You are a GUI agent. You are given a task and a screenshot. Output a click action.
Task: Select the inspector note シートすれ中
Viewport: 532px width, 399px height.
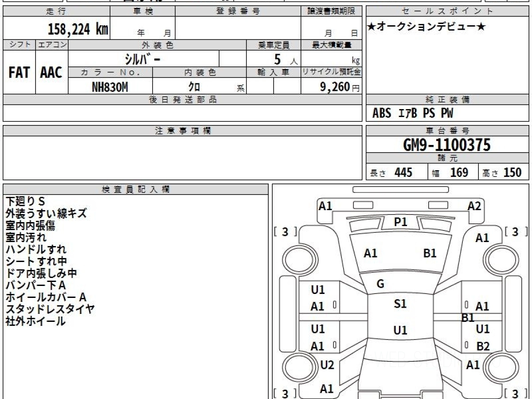pos(36,261)
